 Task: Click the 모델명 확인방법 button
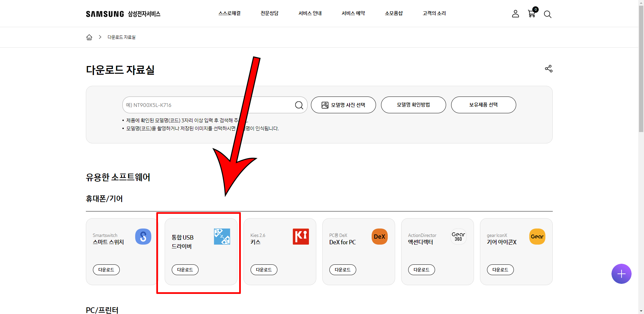pos(414,105)
